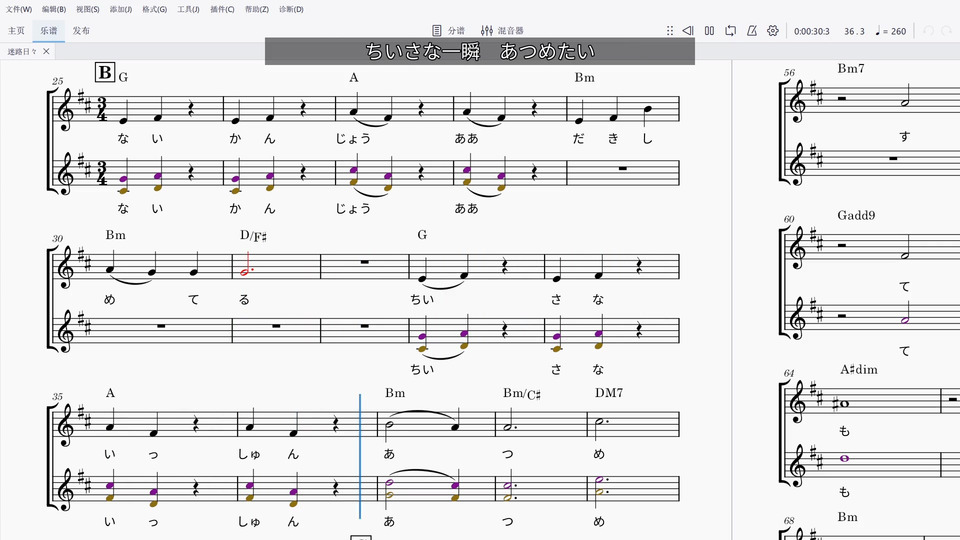Viewport: 960px width, 540px height.
Task: Open the 帮助(Z) menu
Action: 257,9
